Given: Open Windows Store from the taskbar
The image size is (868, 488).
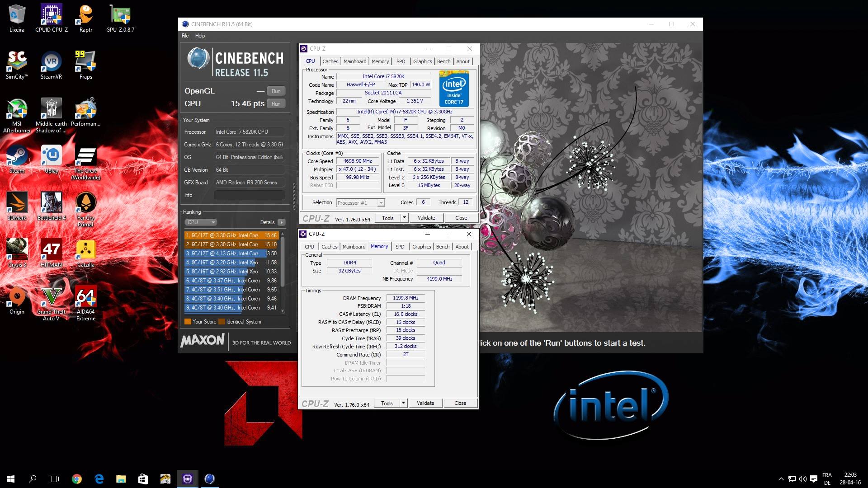Looking at the screenshot, I should (143, 479).
